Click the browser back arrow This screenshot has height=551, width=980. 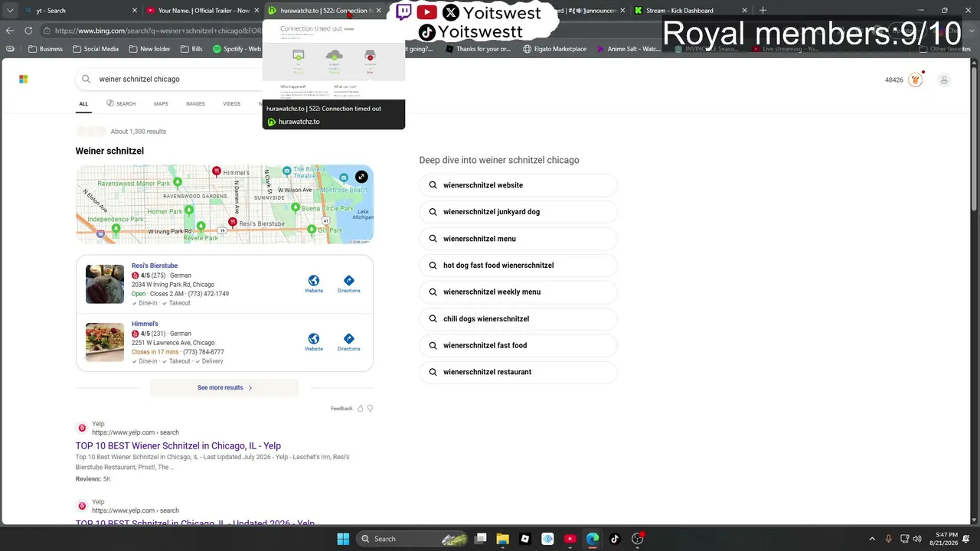coord(10,31)
